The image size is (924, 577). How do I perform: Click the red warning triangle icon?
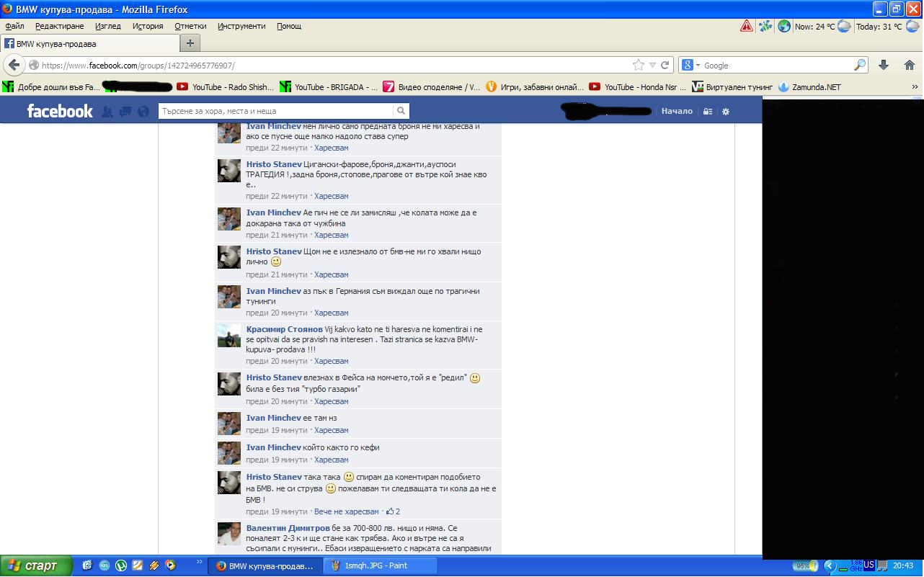tap(747, 26)
